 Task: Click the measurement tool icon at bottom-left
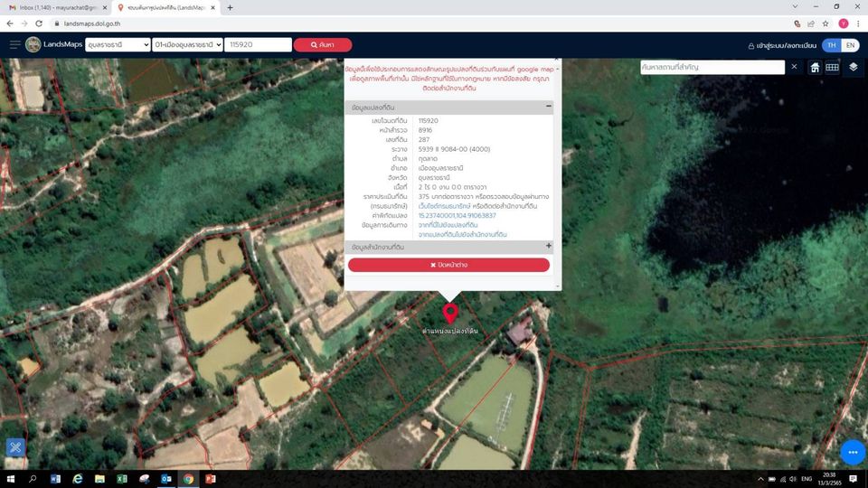click(x=15, y=447)
